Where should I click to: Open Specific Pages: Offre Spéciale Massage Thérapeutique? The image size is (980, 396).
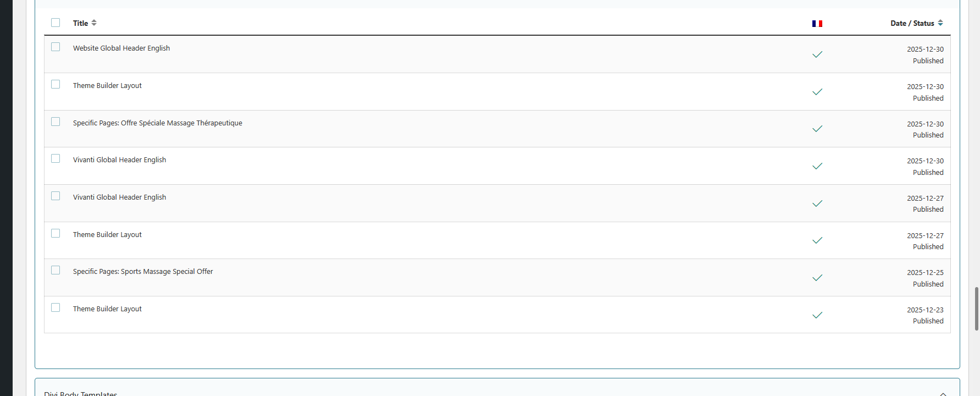(x=157, y=123)
